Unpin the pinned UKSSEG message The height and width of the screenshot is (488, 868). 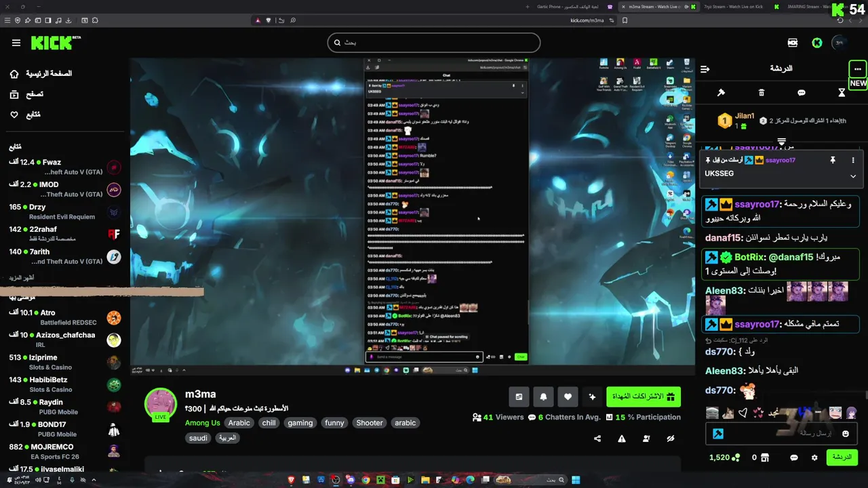pyautogui.click(x=833, y=160)
